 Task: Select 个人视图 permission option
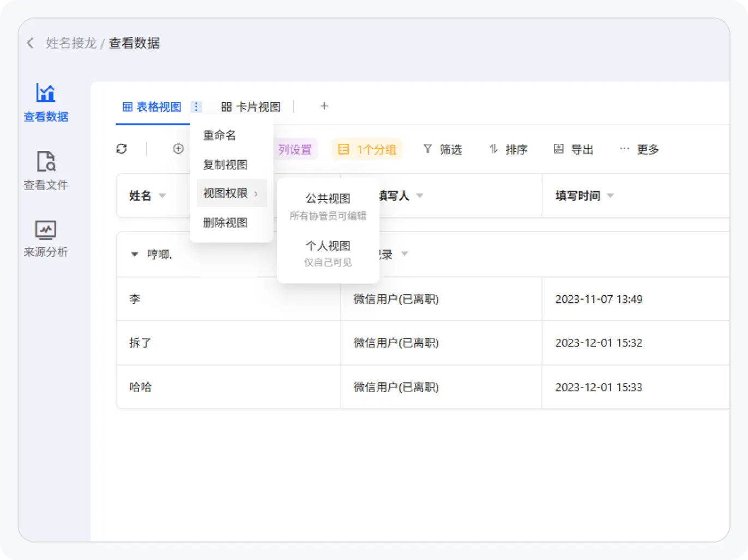tap(328, 253)
